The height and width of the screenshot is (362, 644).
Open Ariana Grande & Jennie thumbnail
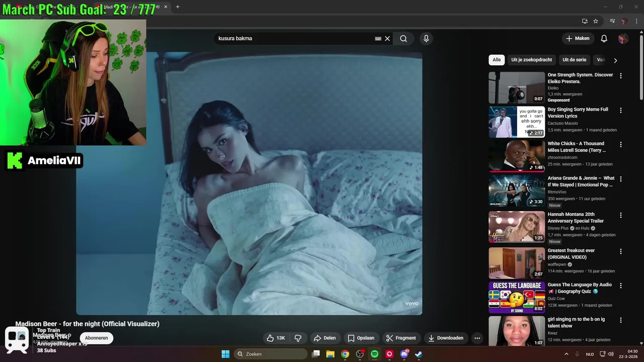(x=517, y=191)
